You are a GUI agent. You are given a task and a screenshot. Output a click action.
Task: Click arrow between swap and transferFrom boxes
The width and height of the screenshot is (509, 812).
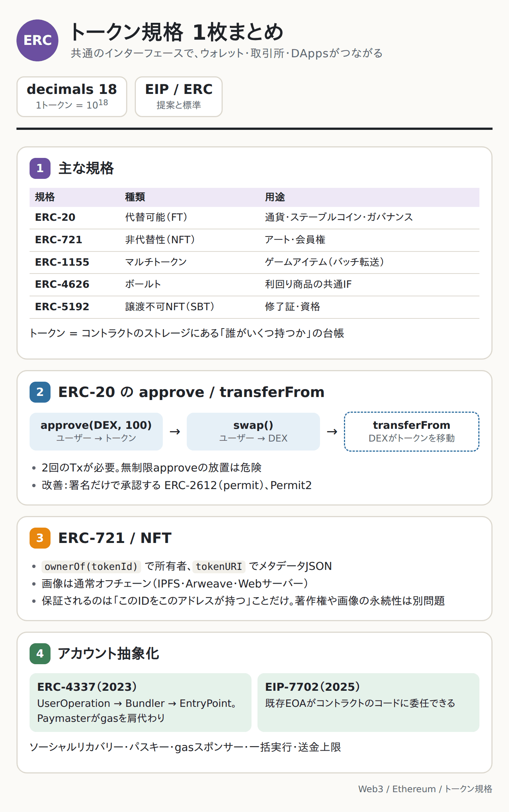(332, 432)
